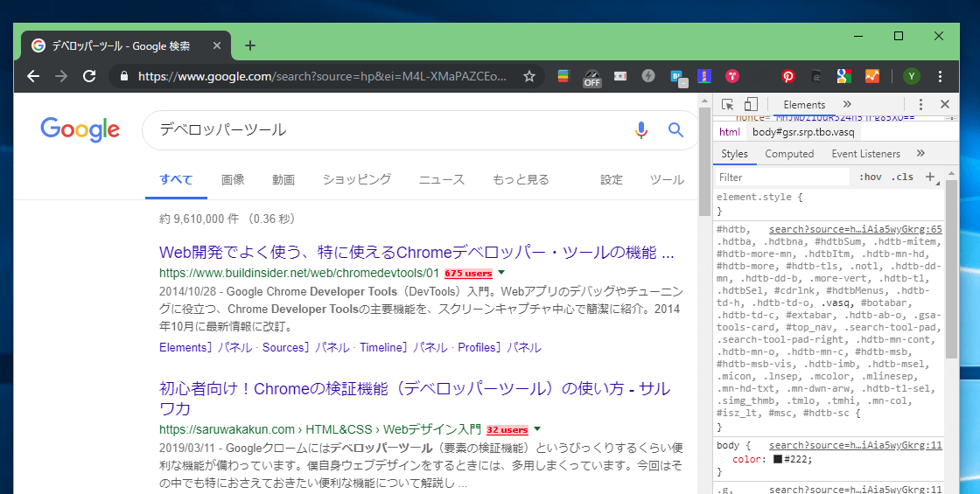The height and width of the screenshot is (494, 980).
Task: Open the 設定 settings menu
Action: [612, 180]
